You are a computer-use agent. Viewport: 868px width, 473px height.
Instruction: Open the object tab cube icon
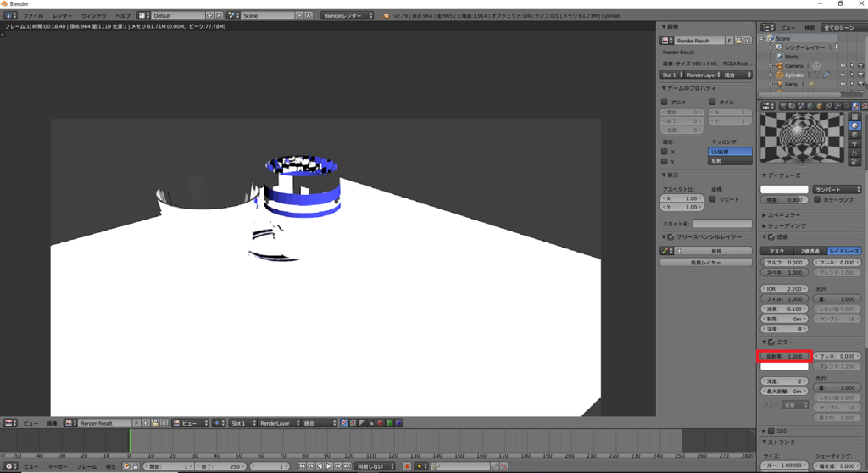pyautogui.click(x=820, y=106)
